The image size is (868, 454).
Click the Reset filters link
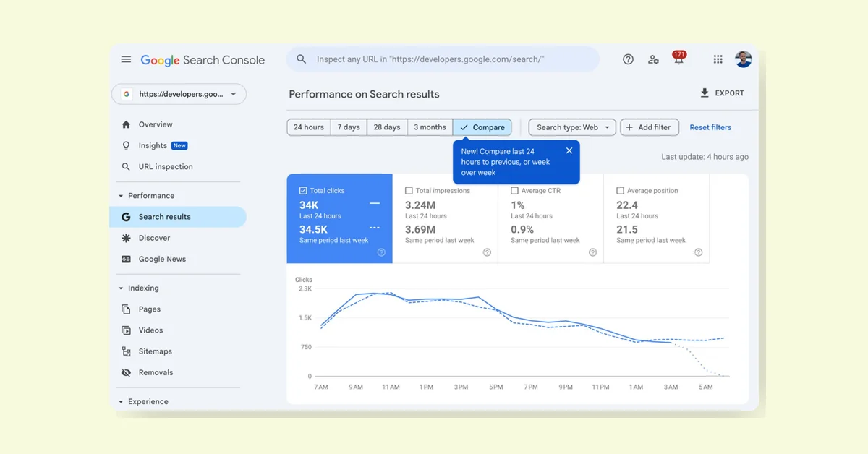click(x=710, y=127)
